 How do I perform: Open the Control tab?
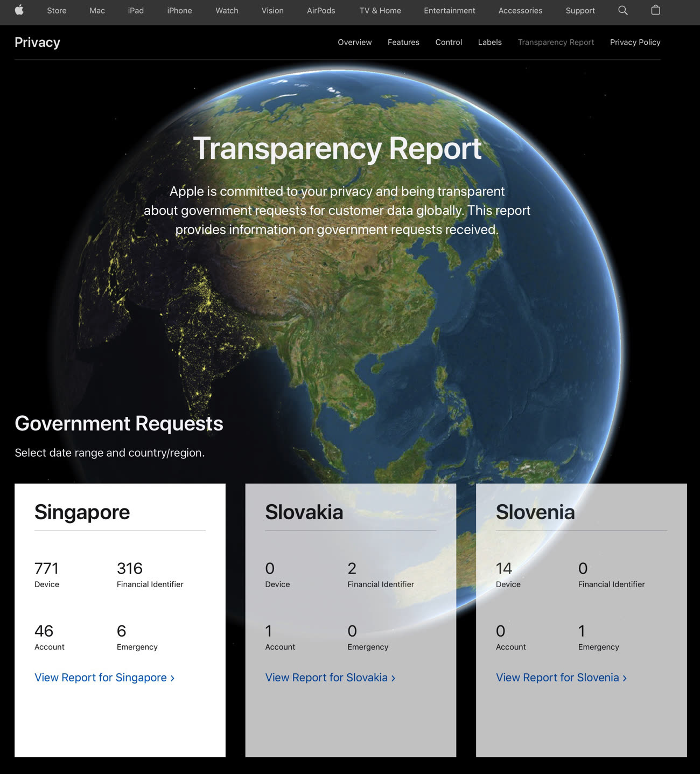coord(449,42)
